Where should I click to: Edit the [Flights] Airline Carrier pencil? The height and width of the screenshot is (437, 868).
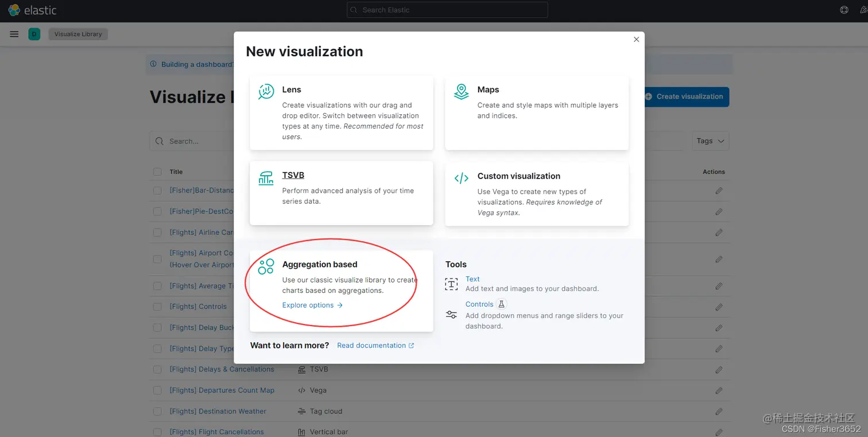click(x=719, y=233)
